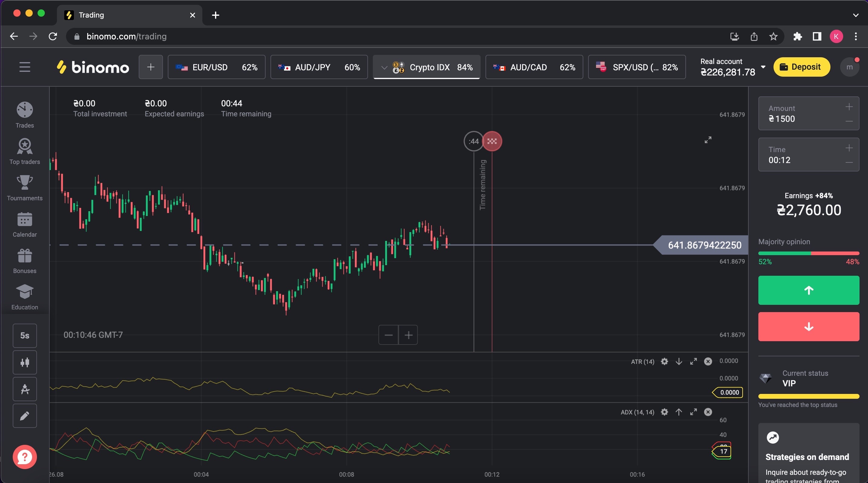Open Top traders leaderboard
Viewport: 868px width, 483px height.
click(x=25, y=151)
